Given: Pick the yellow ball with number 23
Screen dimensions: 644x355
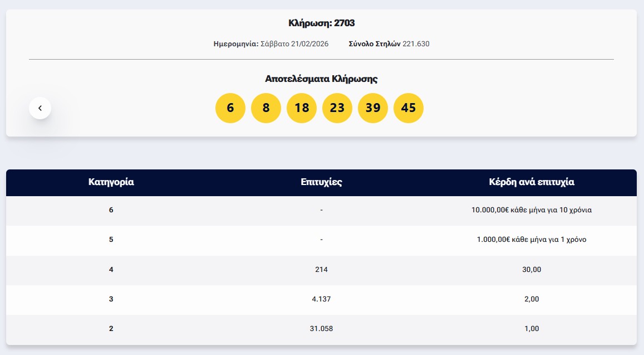Looking at the screenshot, I should tap(337, 108).
